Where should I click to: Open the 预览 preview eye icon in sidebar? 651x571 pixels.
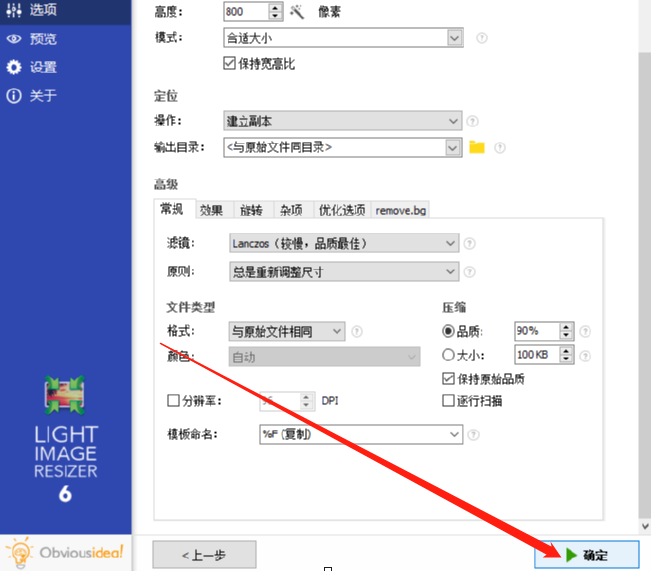coord(14,39)
